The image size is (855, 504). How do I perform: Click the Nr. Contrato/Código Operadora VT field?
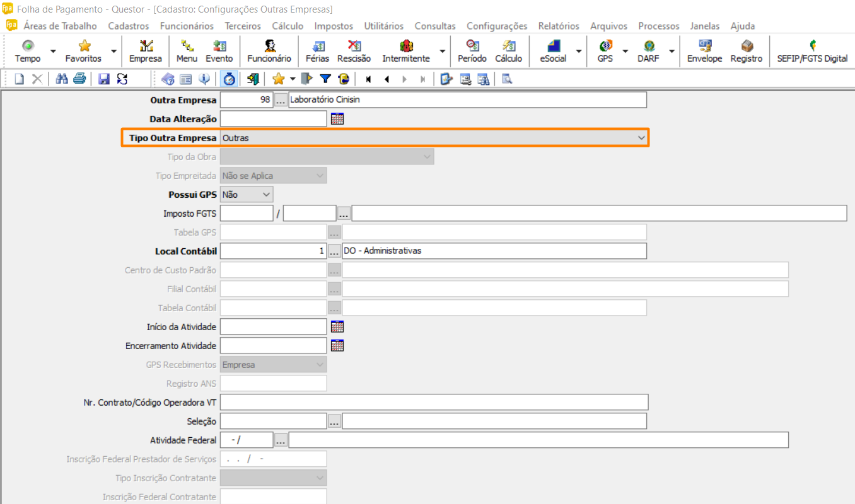434,403
